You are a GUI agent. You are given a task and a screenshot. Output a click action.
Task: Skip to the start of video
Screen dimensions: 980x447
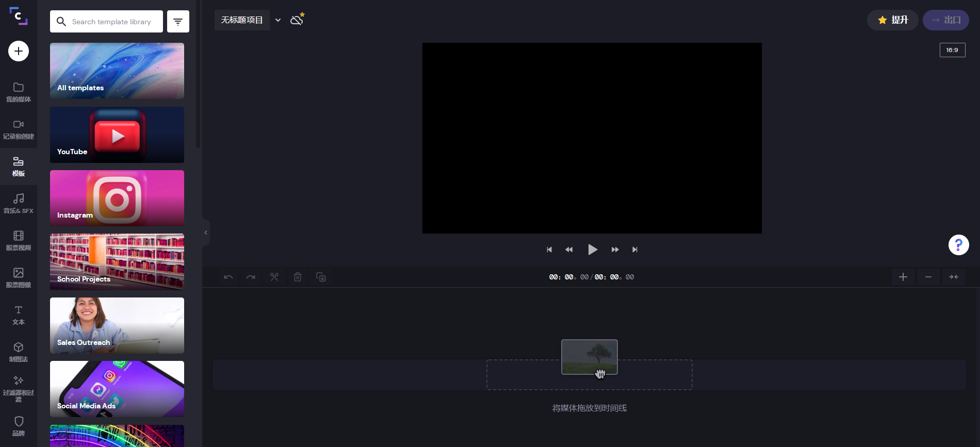point(549,250)
